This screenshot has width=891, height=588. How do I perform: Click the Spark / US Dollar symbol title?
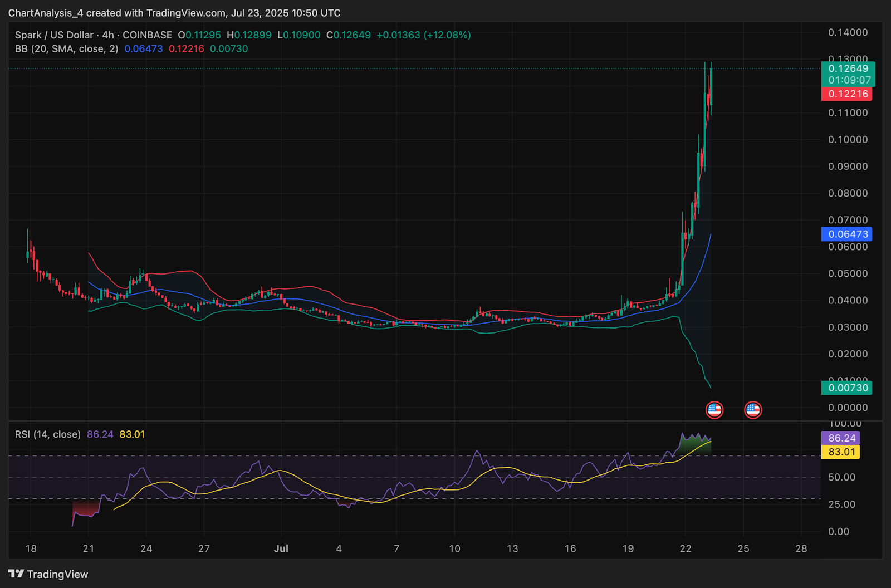coord(54,35)
